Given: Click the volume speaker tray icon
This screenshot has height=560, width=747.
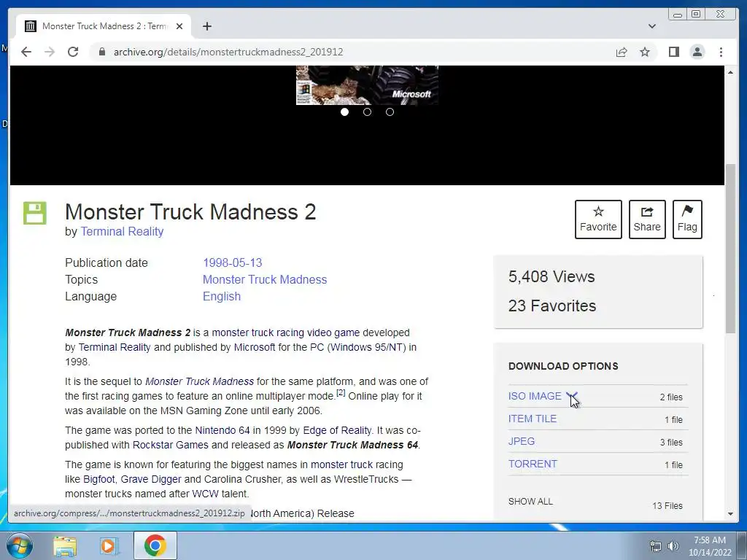Looking at the screenshot, I should coord(673,545).
